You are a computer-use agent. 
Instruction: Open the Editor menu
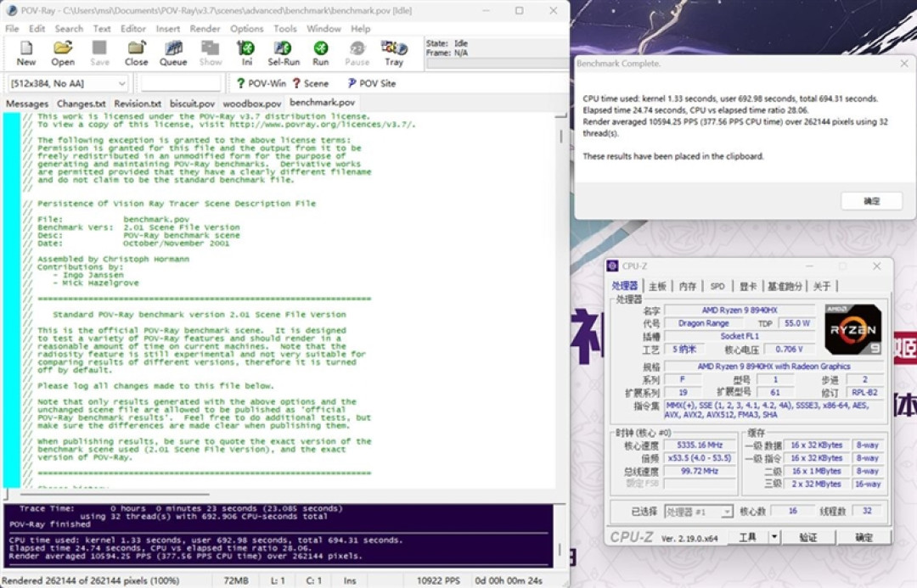132,29
